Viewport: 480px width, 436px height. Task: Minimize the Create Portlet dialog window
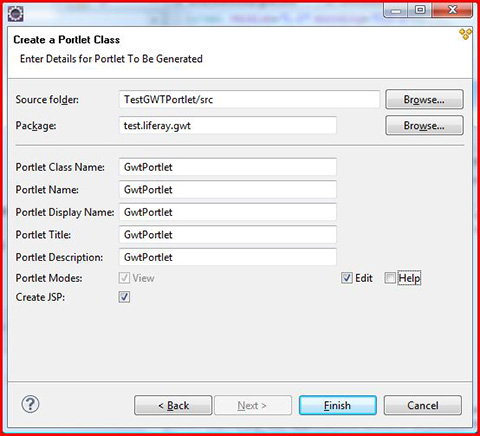396,10
